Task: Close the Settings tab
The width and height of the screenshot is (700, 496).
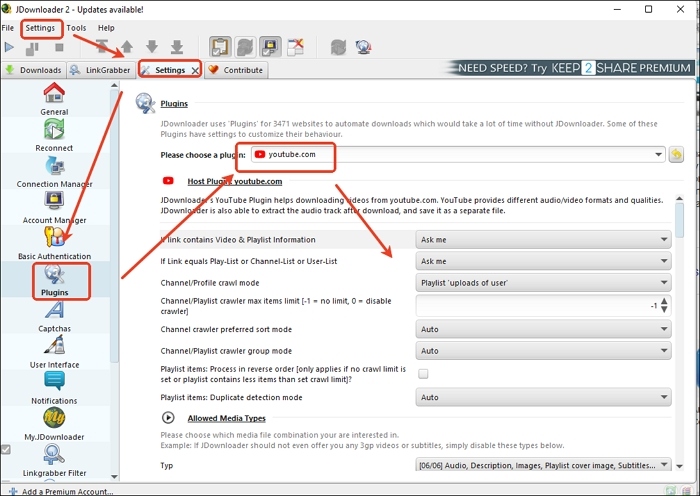Action: click(195, 71)
